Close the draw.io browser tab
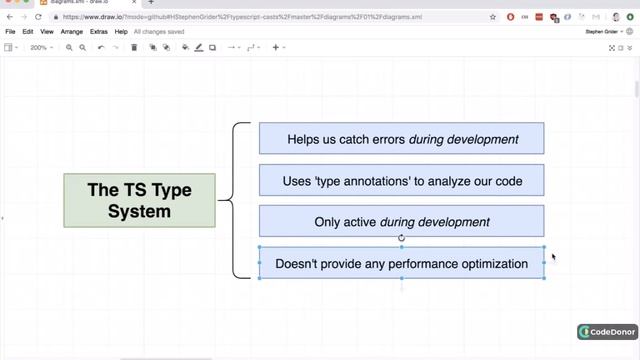 tap(134, 2)
